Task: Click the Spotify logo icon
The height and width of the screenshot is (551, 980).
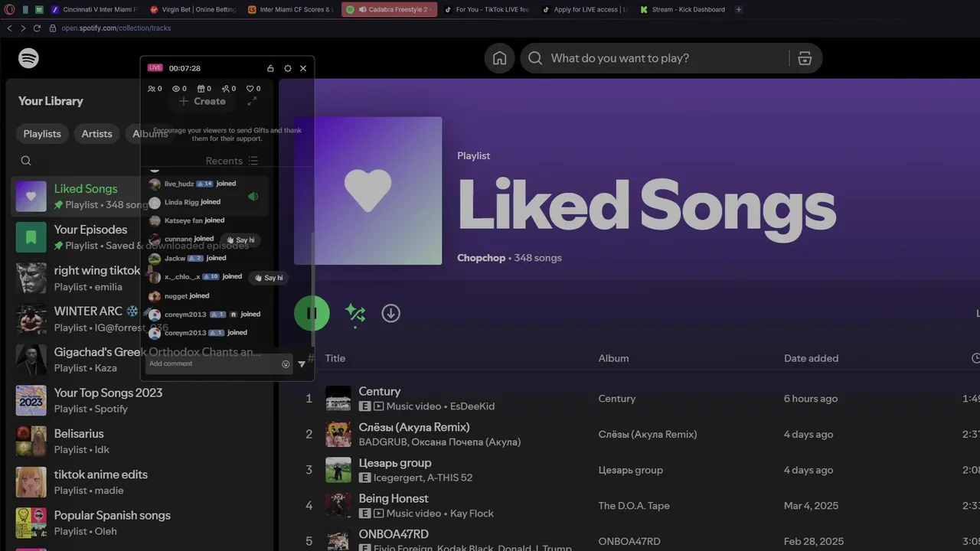Action: tap(28, 58)
